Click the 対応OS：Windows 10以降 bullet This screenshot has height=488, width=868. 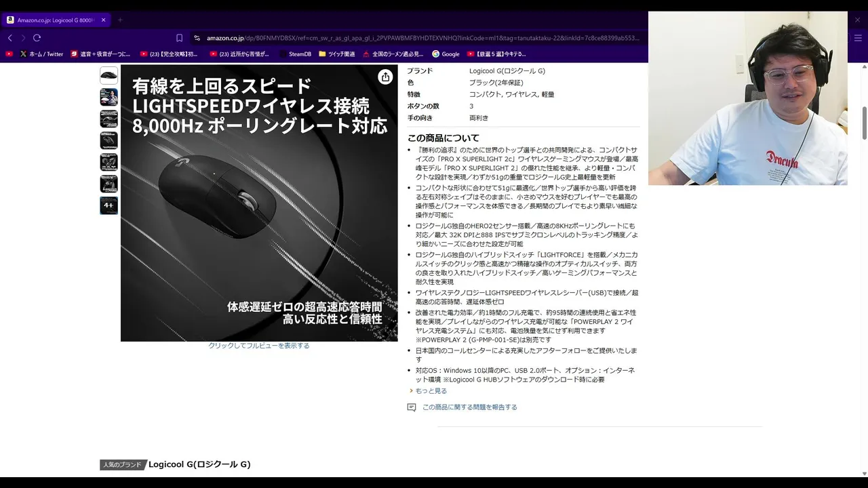(526, 375)
